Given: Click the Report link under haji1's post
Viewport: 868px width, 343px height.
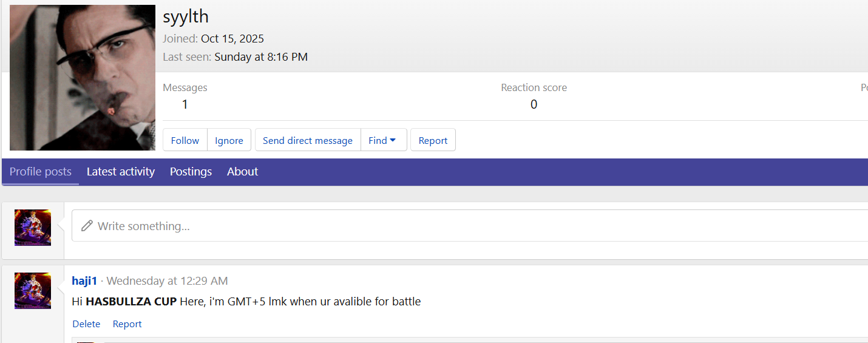Looking at the screenshot, I should click(x=127, y=324).
